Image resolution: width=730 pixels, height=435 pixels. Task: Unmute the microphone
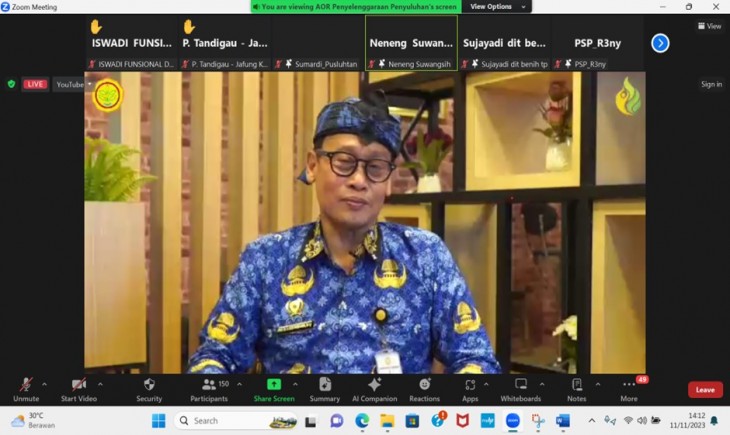[x=26, y=389]
